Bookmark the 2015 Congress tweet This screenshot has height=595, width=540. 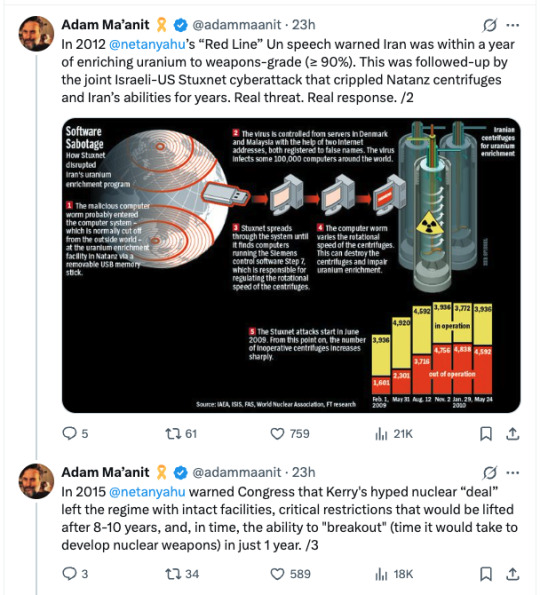pos(486,573)
